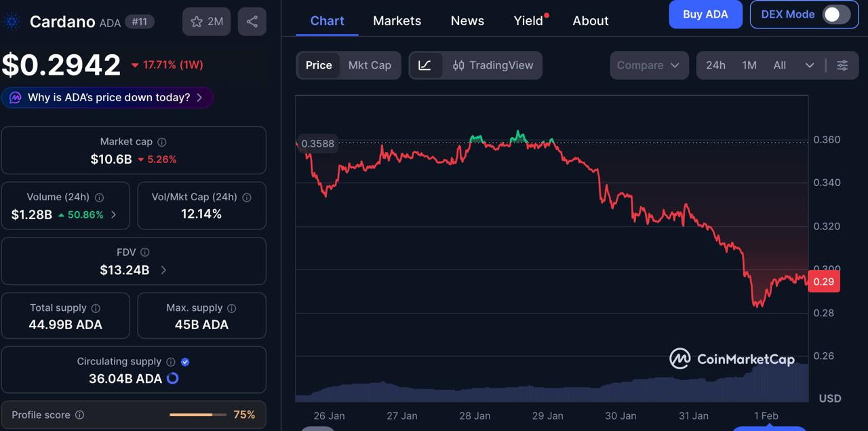The width and height of the screenshot is (868, 431).
Task: Switch chart to Mkt Cap view
Action: [370, 65]
